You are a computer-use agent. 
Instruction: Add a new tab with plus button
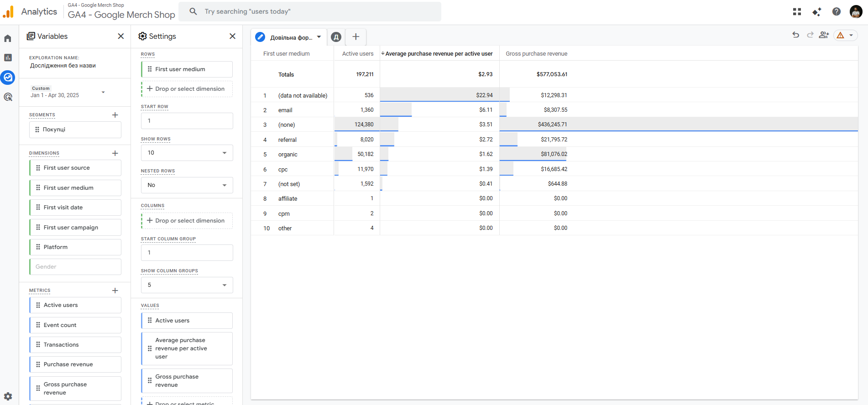click(x=356, y=37)
